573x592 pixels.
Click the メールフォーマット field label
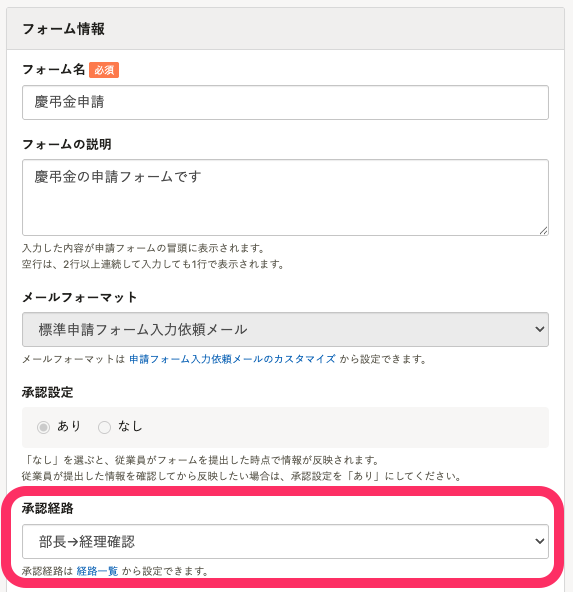[79, 297]
